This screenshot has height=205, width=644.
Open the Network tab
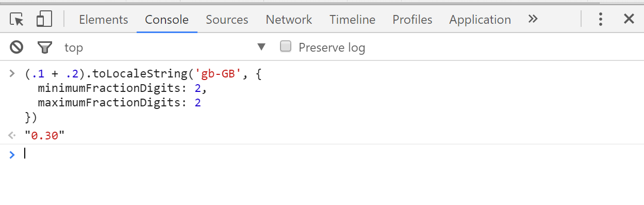[289, 20]
